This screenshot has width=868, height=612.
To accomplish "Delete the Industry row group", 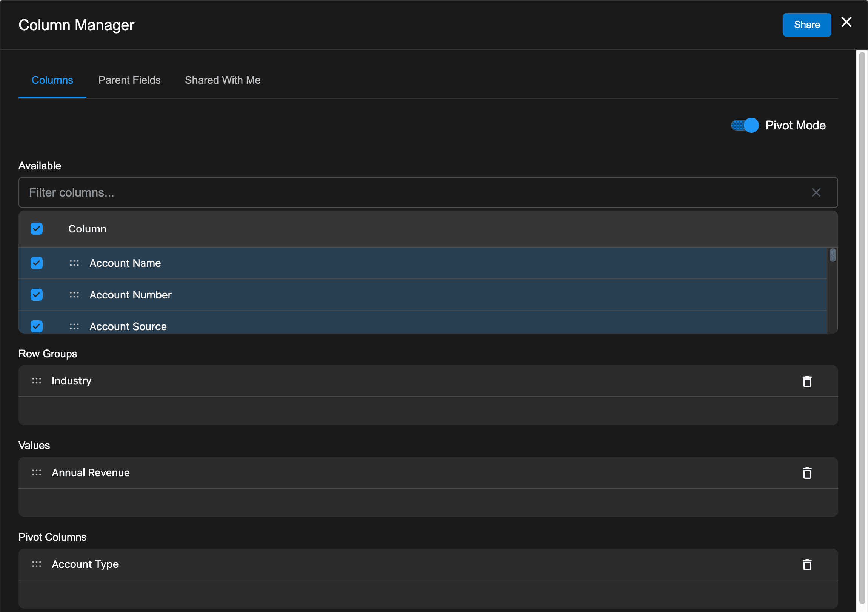I will (807, 381).
